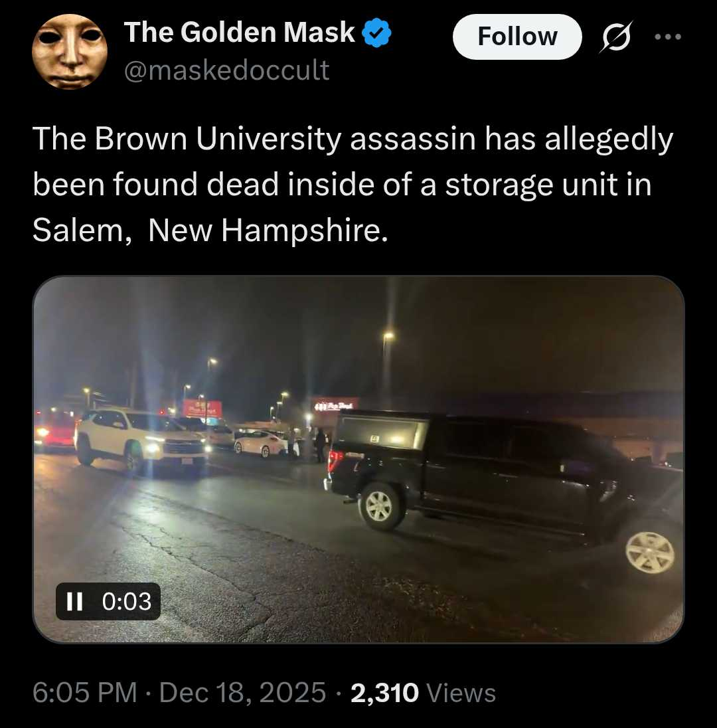Screen dimensions: 717x728
Task: Open the 6:05 PM post timestamp
Action: (x=84, y=693)
